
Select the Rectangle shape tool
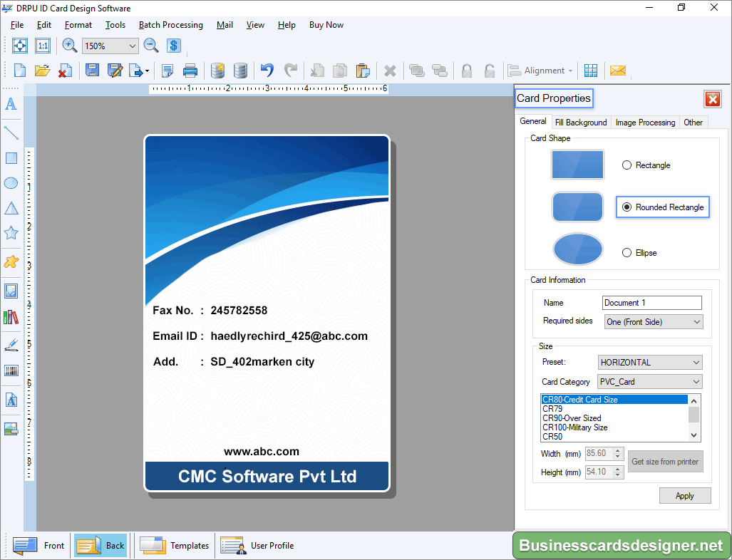tap(11, 158)
